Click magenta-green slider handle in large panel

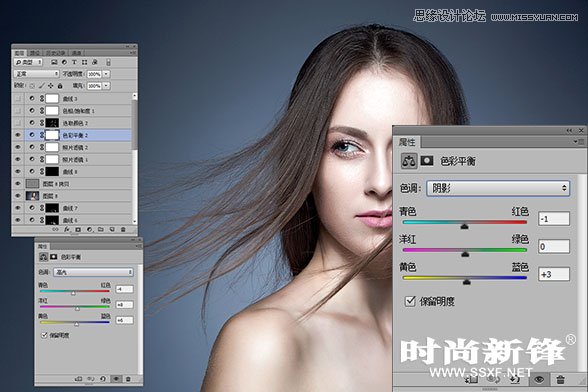pos(465,254)
